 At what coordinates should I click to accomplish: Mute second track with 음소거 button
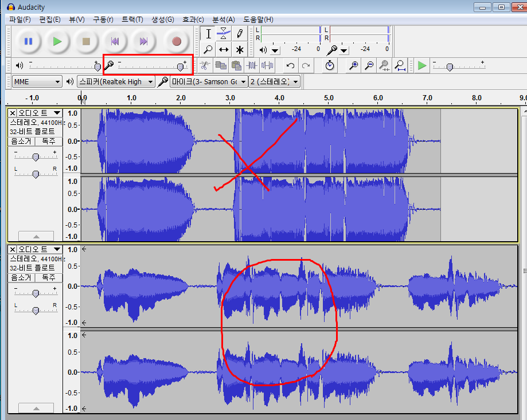(x=21, y=278)
